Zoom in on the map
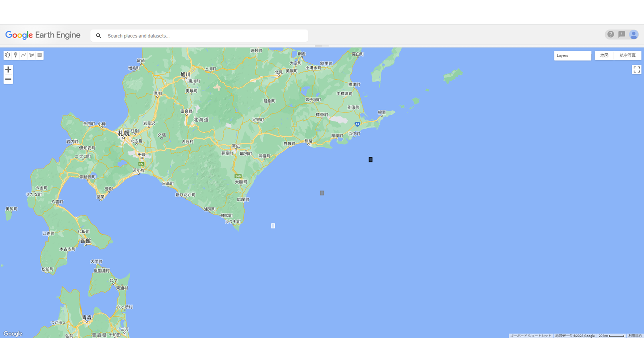The width and height of the screenshot is (644, 362). (8, 70)
